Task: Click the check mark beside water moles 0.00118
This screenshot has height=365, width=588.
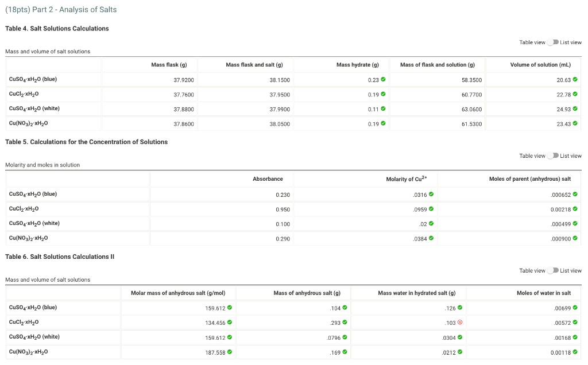Action: (575, 351)
